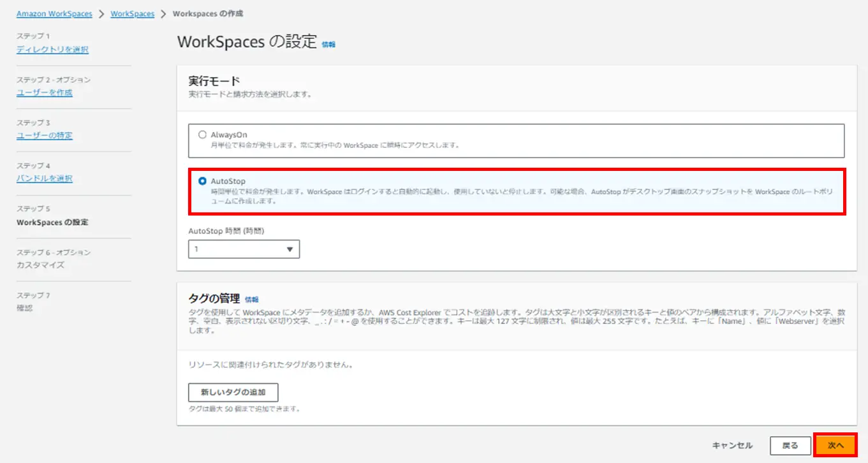Click the キャンセル button
Image resolution: width=868 pixels, height=463 pixels.
(732, 445)
